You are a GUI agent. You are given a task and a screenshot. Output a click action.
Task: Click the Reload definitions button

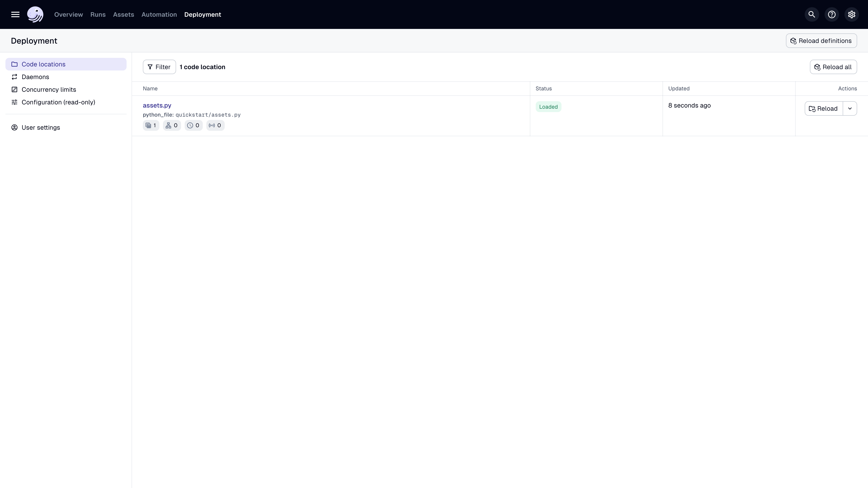821,41
